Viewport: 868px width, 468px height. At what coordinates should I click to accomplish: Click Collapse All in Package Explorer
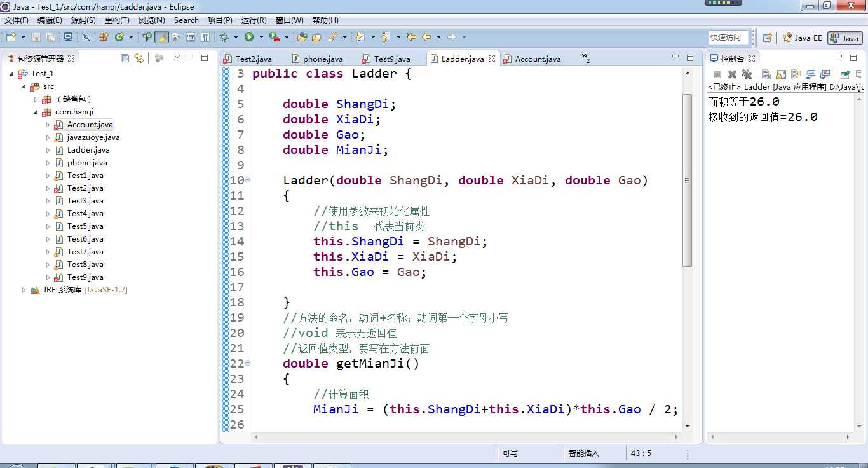tap(125, 58)
